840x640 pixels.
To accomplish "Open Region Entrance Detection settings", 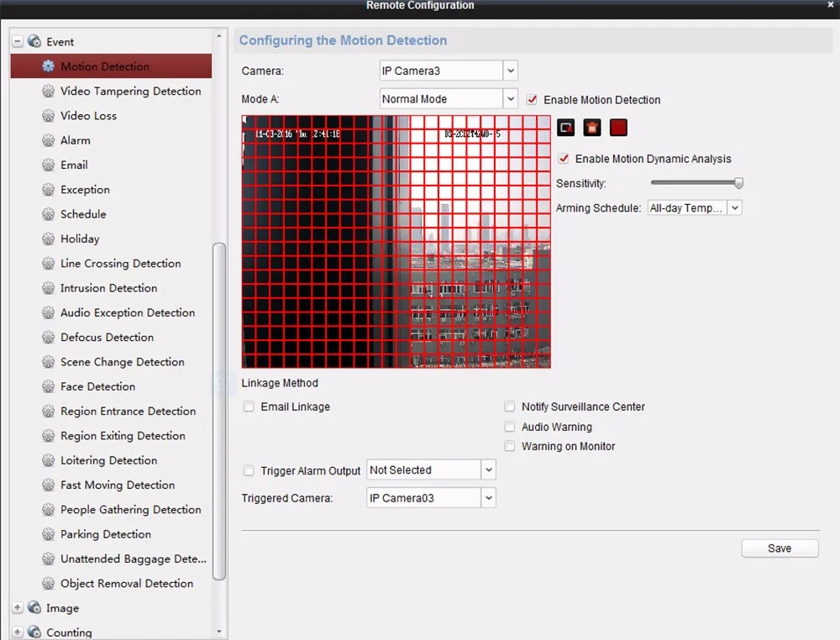I will tap(128, 412).
